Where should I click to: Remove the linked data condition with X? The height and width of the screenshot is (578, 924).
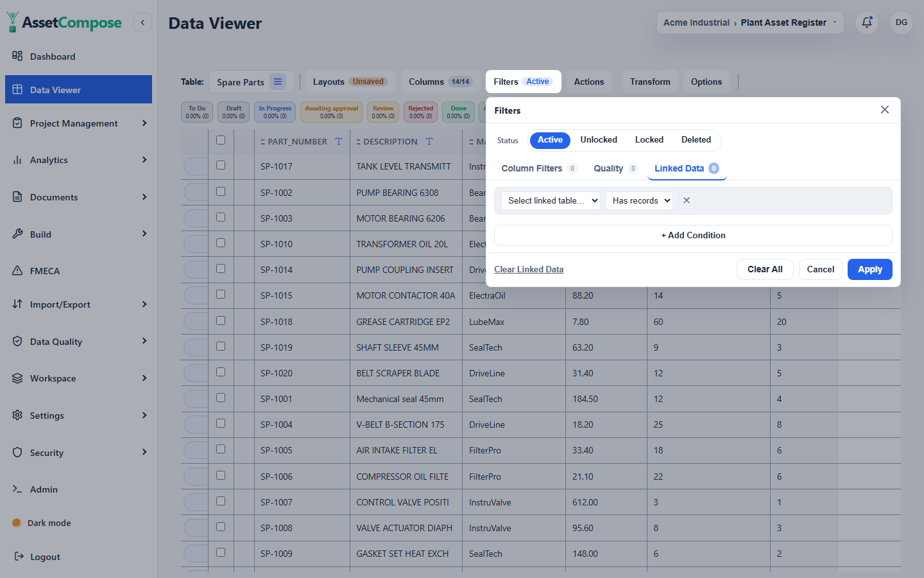coord(687,200)
